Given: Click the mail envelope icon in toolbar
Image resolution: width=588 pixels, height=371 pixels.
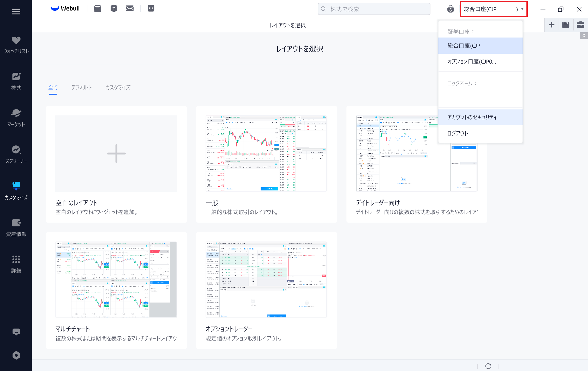Looking at the screenshot, I should coord(130,9).
